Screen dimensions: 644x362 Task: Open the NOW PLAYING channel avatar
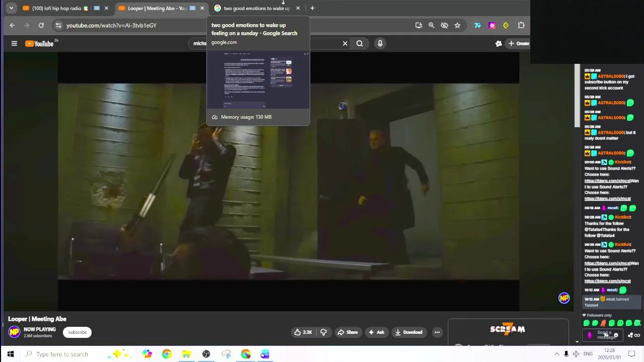pos(14,332)
